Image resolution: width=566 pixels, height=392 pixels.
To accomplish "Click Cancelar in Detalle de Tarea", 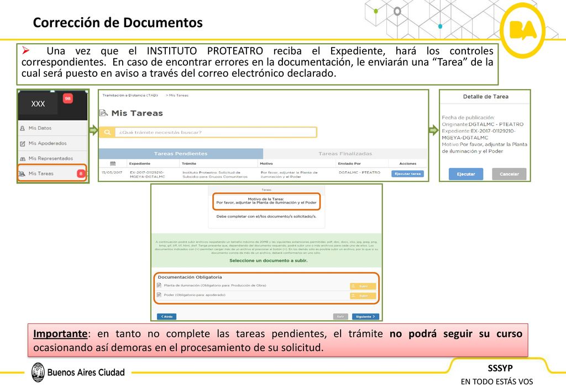I will (509, 174).
